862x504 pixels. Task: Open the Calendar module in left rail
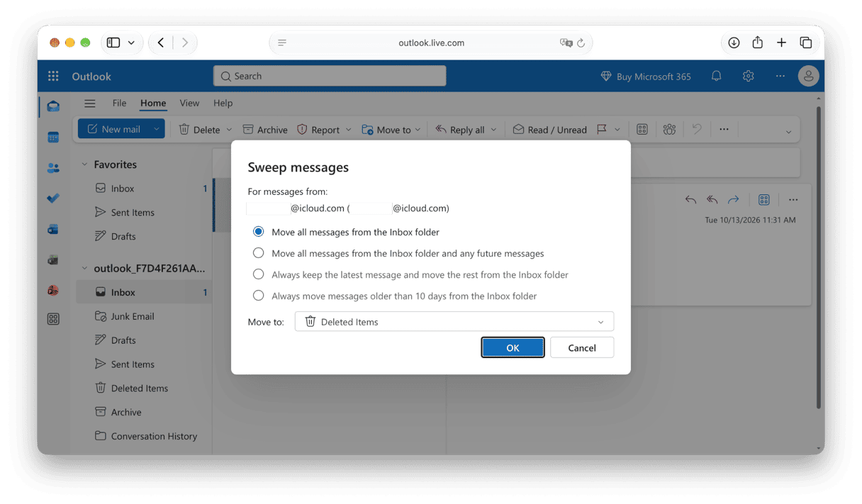[x=53, y=138]
